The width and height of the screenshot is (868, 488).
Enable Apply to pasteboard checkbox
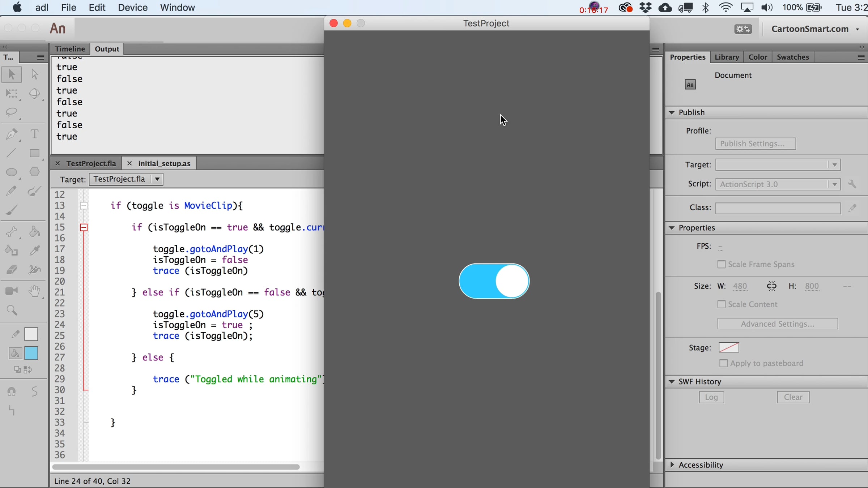[x=723, y=363]
